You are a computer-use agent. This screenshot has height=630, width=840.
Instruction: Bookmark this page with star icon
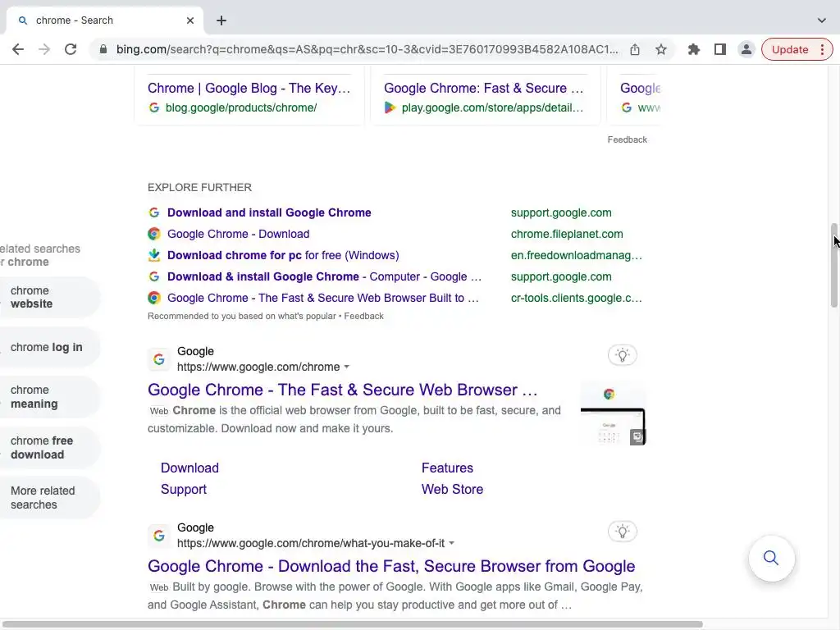(661, 49)
